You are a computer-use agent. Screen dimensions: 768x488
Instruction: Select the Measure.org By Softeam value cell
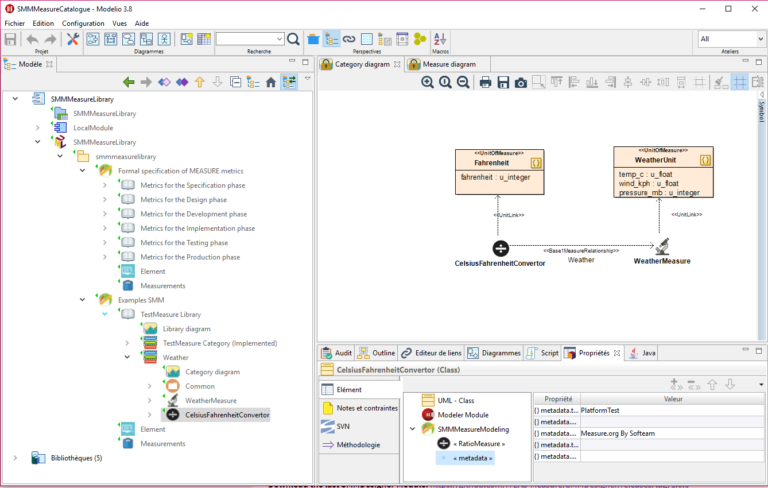click(x=672, y=433)
